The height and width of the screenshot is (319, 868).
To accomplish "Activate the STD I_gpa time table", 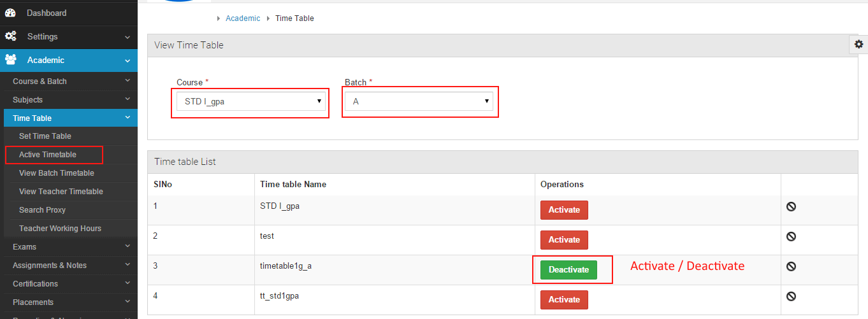I will click(564, 210).
